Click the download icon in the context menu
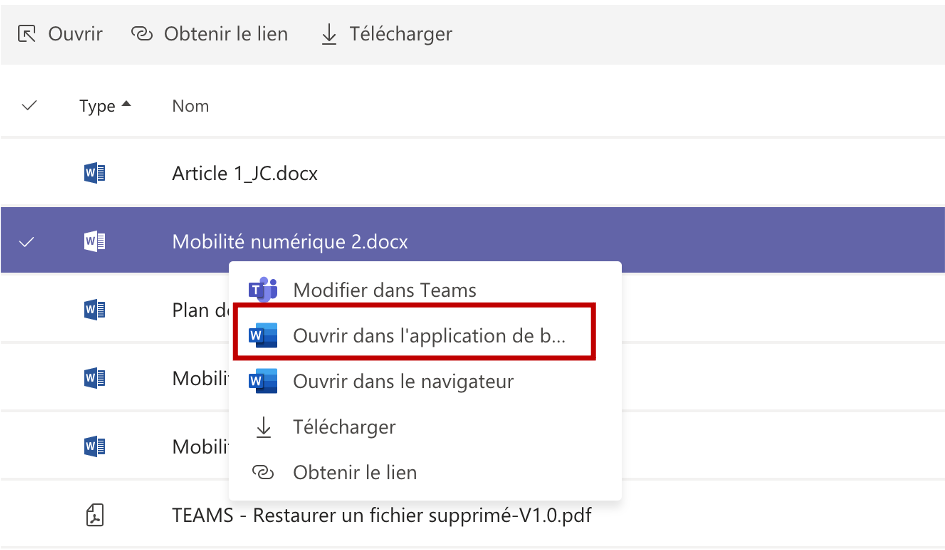945x550 pixels. click(x=263, y=427)
